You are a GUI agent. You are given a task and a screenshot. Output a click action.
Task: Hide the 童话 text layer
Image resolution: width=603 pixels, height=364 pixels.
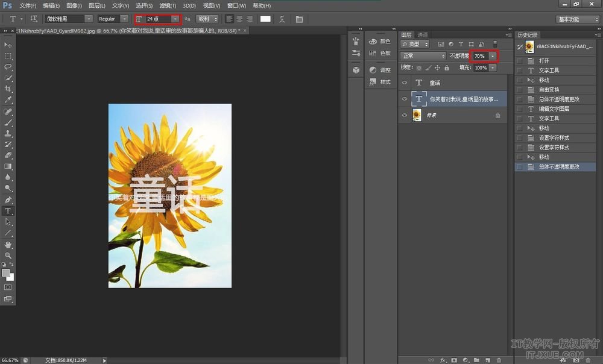(x=405, y=83)
